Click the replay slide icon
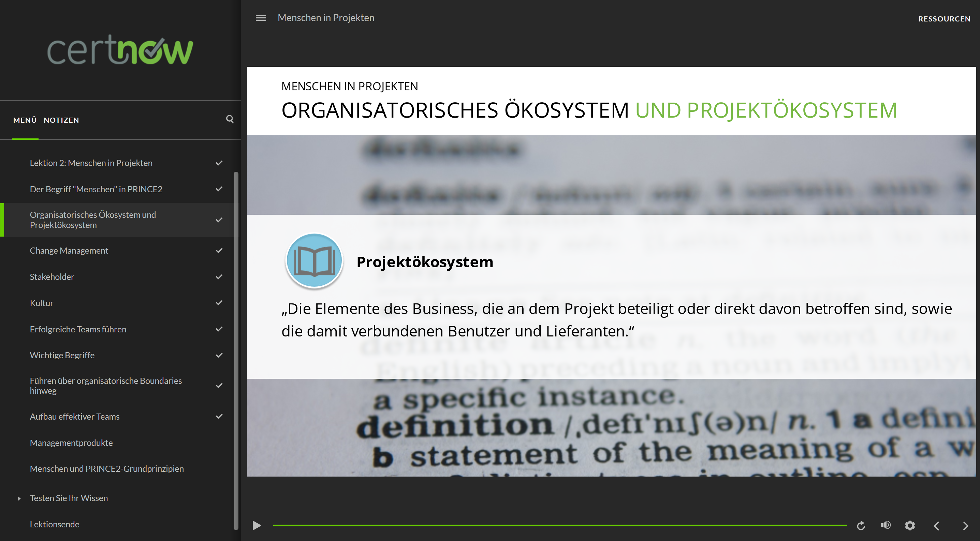Screen dimensions: 980x541 (x=861, y=525)
